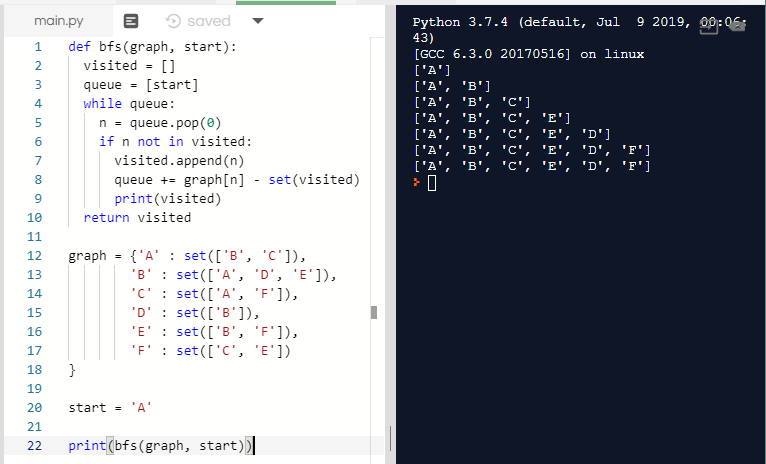
Task: Click the clear console icon
Action: pos(737,25)
